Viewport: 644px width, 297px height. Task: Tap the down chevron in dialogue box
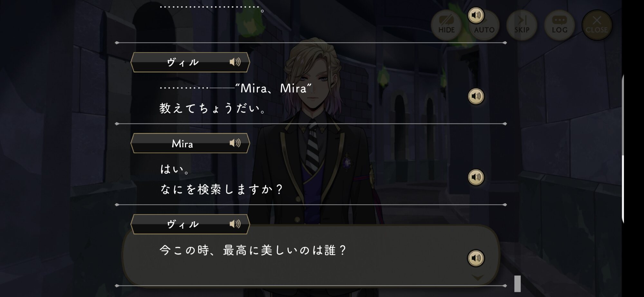point(478,277)
